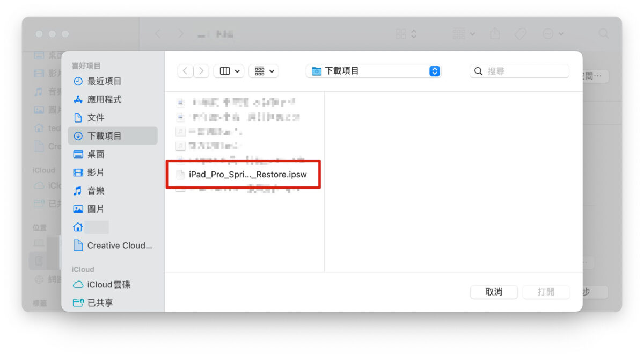Screen dimensions: 644x360
Task: Open the column view mode dropdown
Action: [229, 71]
